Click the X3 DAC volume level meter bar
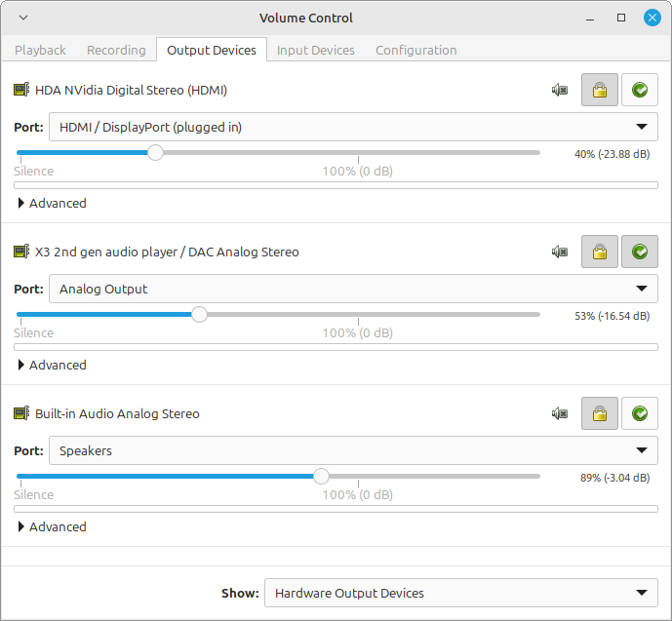This screenshot has height=621, width=672. point(336,347)
